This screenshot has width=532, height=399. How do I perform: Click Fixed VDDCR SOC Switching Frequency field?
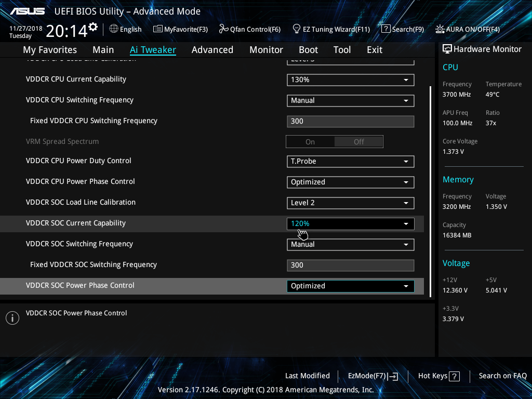click(x=351, y=265)
